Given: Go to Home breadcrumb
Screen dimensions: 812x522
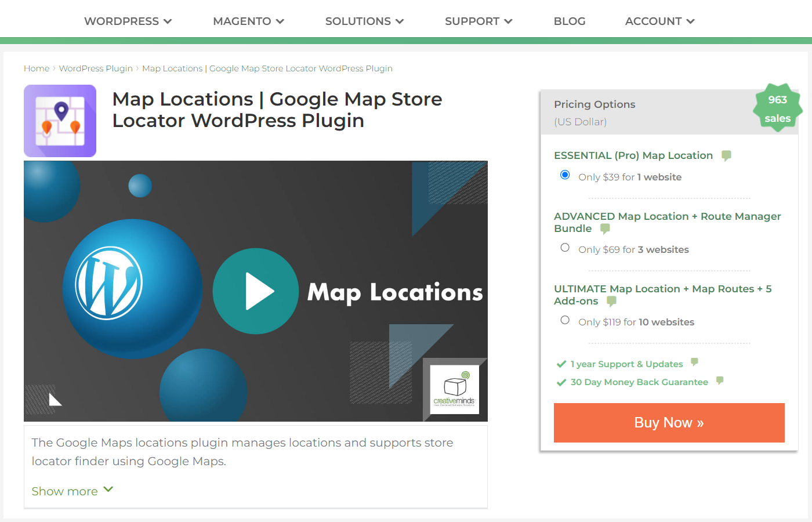Looking at the screenshot, I should (37, 68).
